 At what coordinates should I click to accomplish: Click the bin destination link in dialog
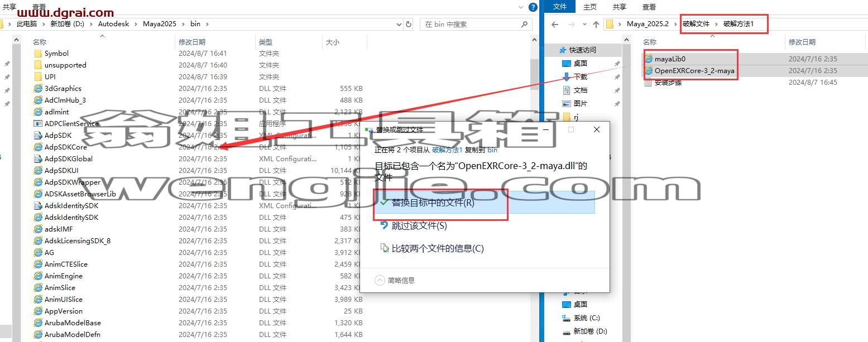[492, 150]
